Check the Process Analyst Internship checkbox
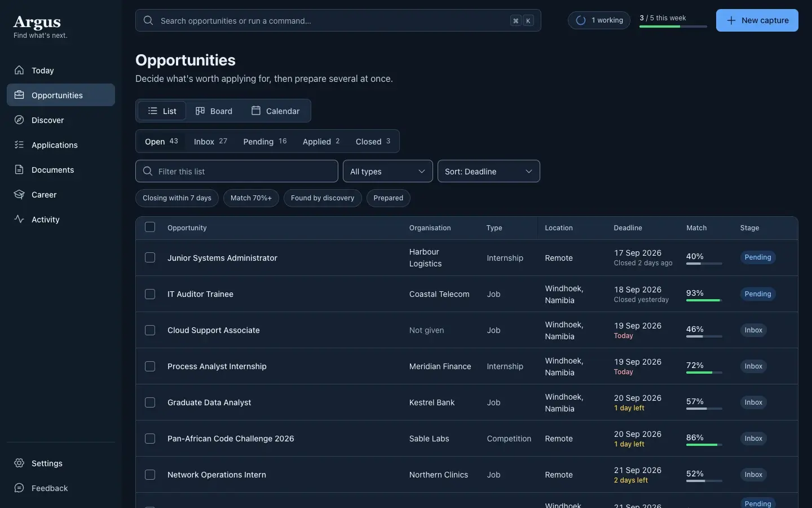This screenshot has width=812, height=508. 150,366
